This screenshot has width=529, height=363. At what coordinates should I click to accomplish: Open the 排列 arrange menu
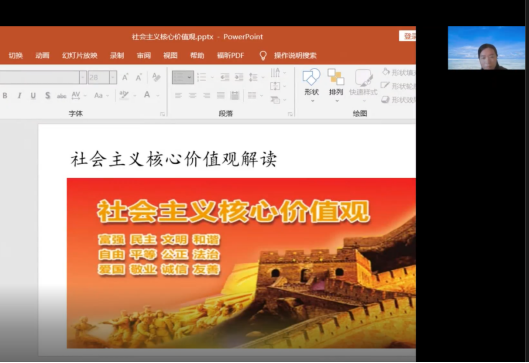pyautogui.click(x=336, y=84)
